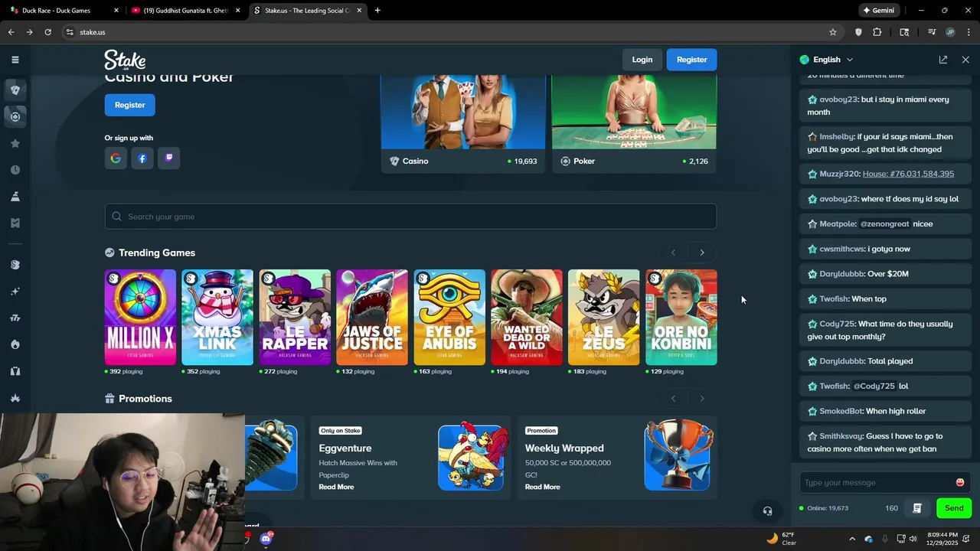Open the 777 slots icon in sidebar
This screenshot has width=980, height=551.
click(15, 318)
